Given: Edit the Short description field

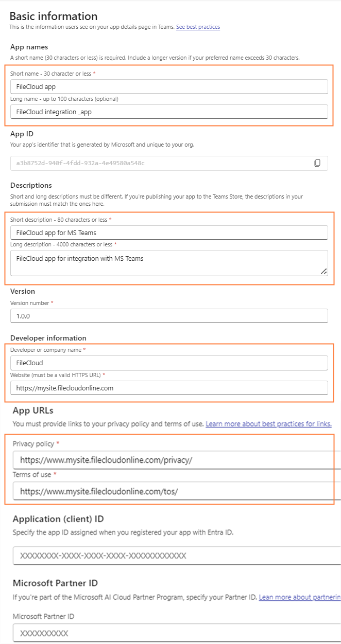Looking at the screenshot, I should point(169,232).
